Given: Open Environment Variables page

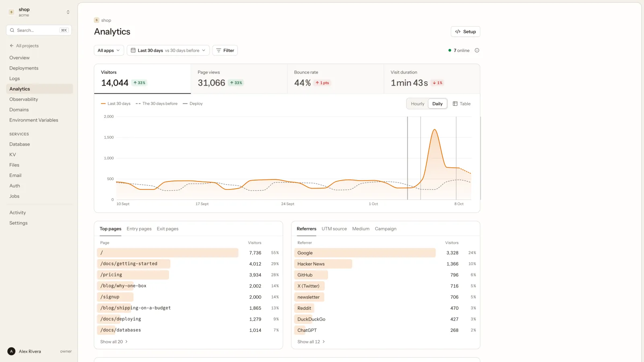Looking at the screenshot, I should pos(39,120).
